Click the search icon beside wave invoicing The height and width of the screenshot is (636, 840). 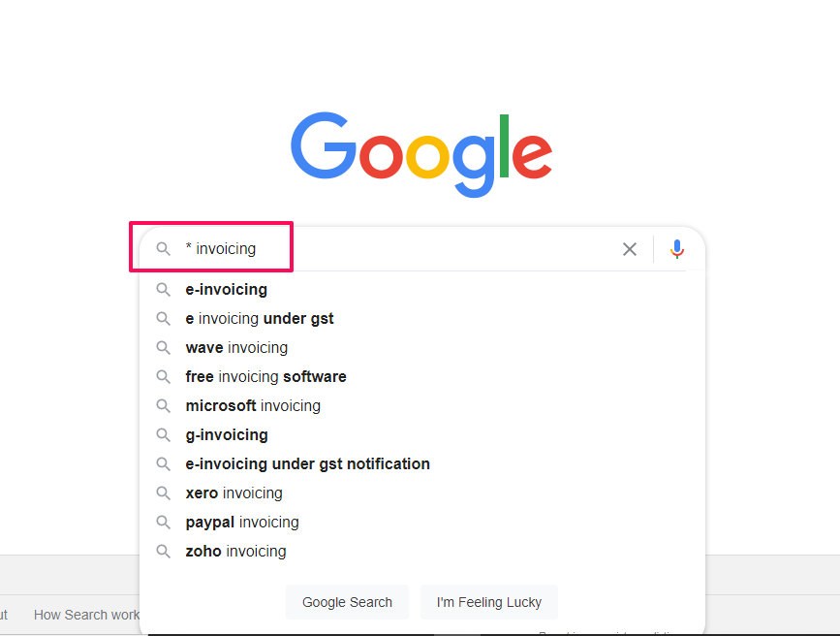pos(164,348)
